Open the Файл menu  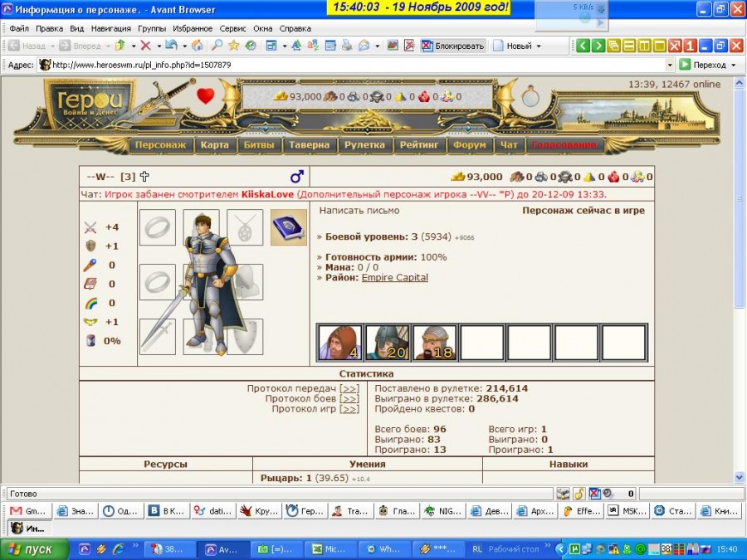click(19, 28)
